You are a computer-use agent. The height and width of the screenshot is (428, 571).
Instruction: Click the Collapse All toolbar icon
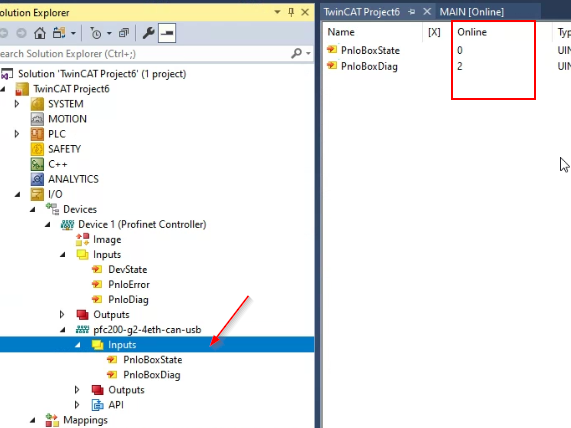pos(124,33)
